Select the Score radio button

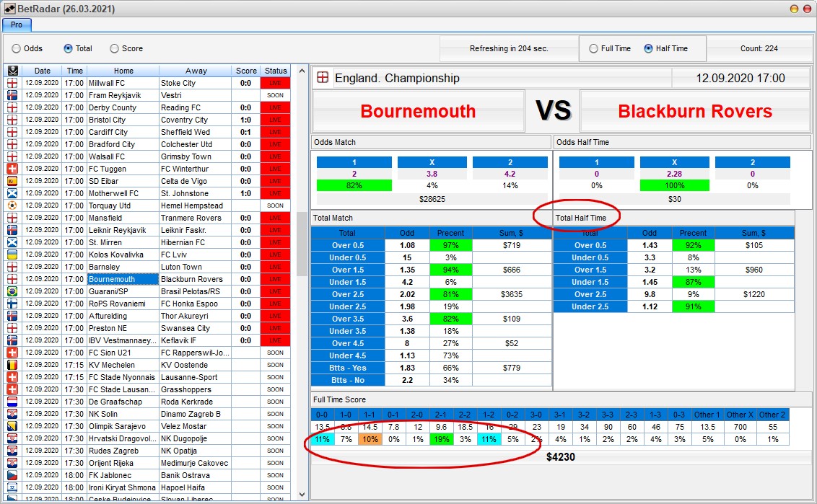114,48
